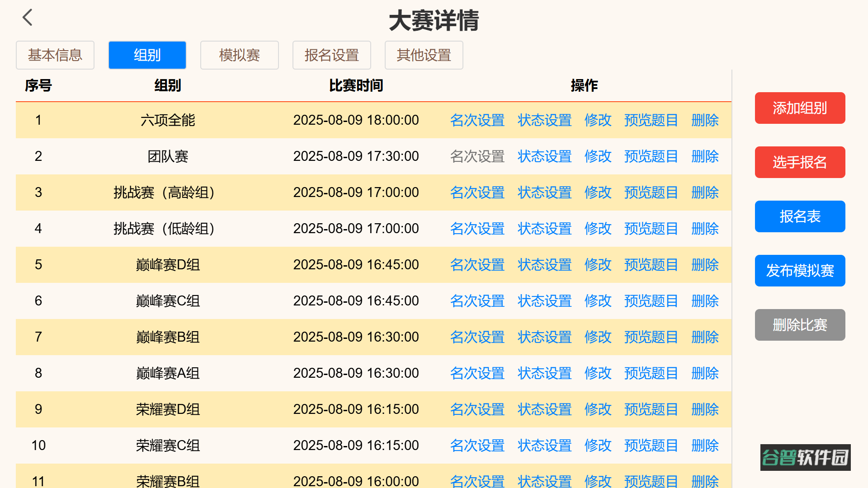Delete the 巅峰赛C组 group
Image resolution: width=868 pixels, height=488 pixels.
[x=705, y=301]
